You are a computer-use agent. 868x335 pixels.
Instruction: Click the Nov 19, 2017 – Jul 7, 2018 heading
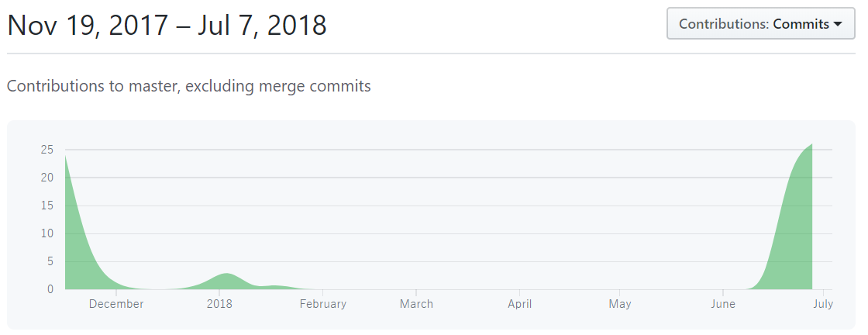(167, 26)
